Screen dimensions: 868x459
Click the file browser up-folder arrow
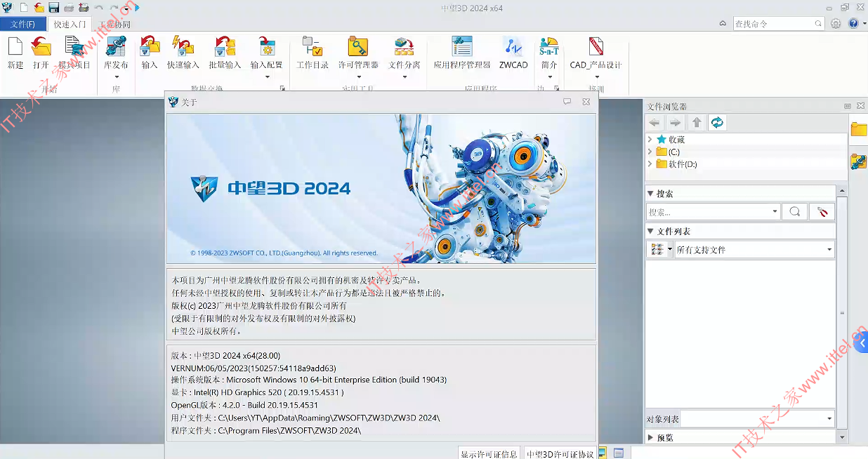(697, 123)
